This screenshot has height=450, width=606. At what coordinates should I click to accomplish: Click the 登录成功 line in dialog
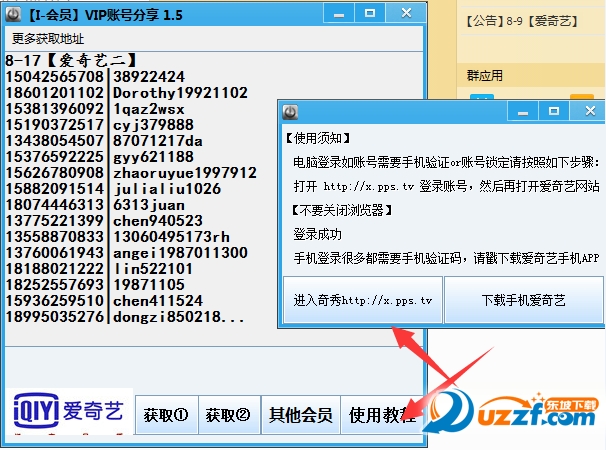click(x=317, y=234)
